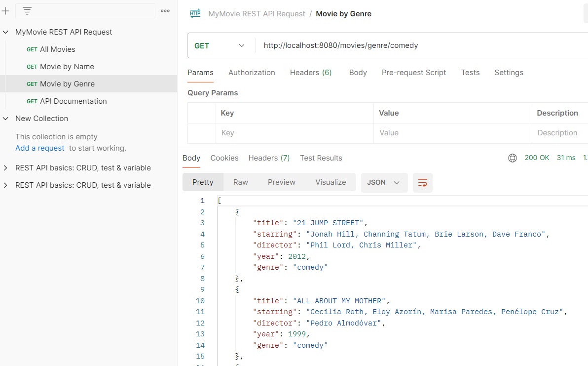Click the 200 OK response status
588x366 pixels.
click(x=537, y=158)
